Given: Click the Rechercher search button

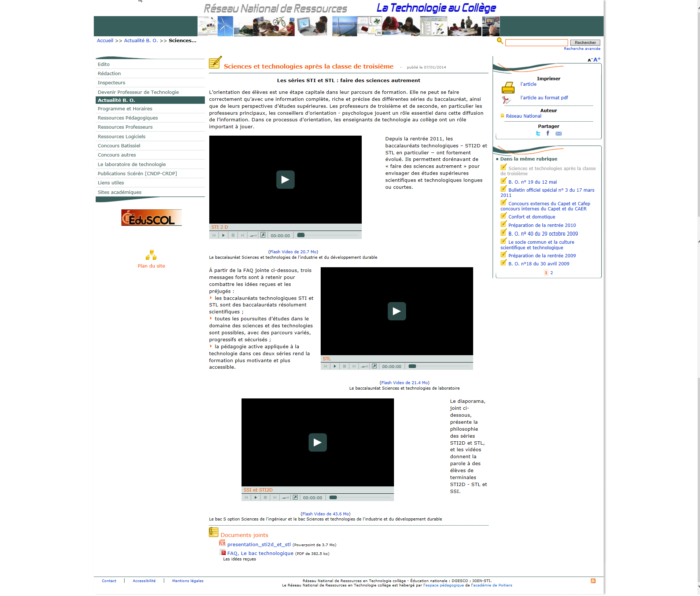Looking at the screenshot, I should pos(585,43).
